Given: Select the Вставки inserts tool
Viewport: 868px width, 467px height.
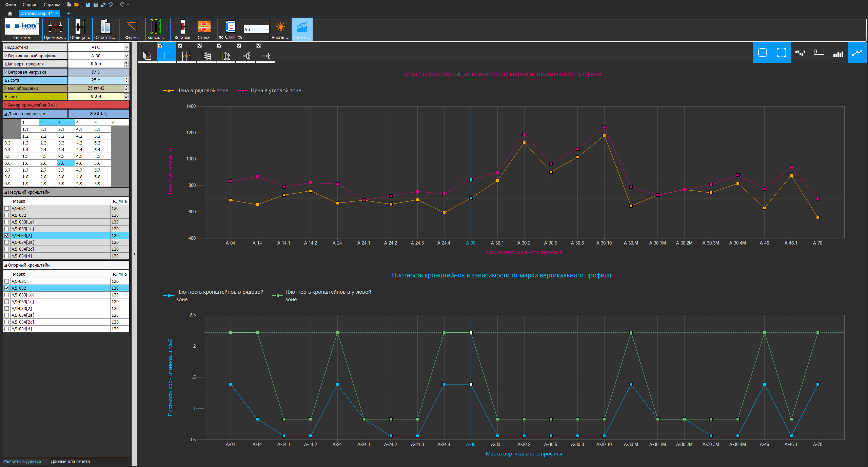Looking at the screenshot, I should coord(182,29).
